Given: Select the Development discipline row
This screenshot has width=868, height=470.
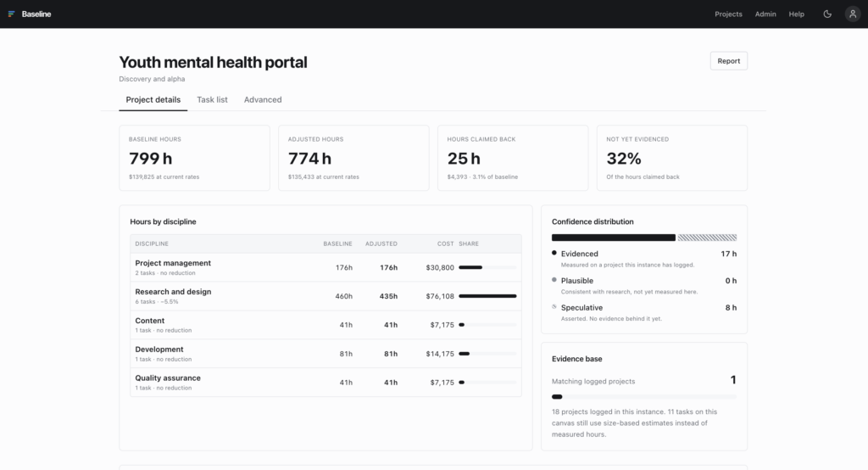Looking at the screenshot, I should click(325, 354).
